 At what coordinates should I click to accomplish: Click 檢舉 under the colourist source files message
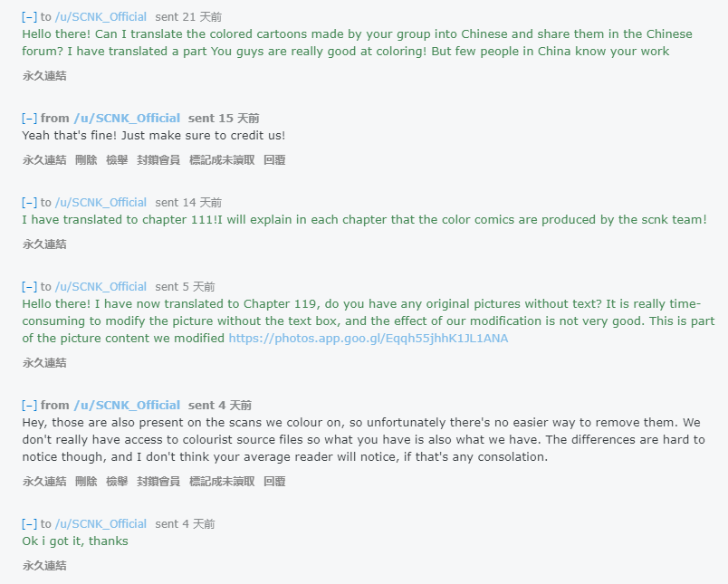click(117, 482)
